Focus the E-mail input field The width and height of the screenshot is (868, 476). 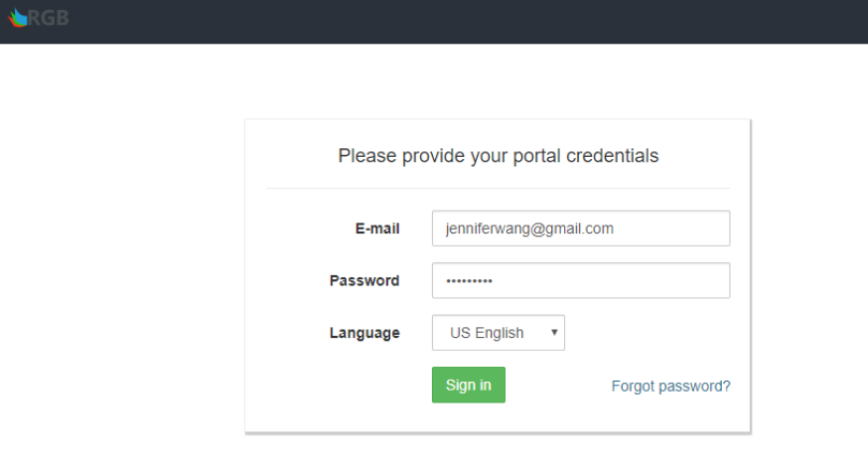point(581,229)
